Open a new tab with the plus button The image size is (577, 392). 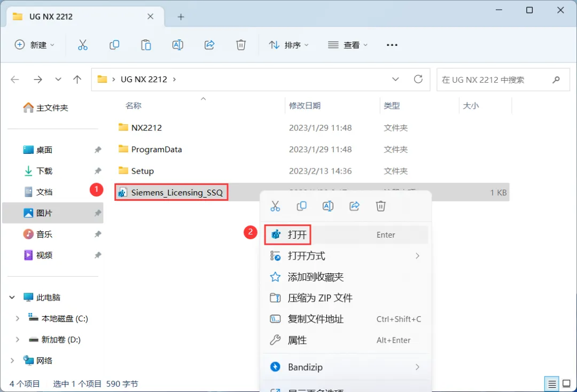(181, 17)
